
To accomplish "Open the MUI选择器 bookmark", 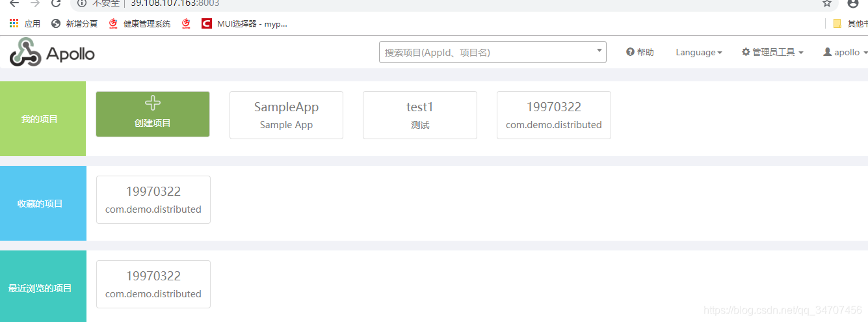I will [x=244, y=23].
